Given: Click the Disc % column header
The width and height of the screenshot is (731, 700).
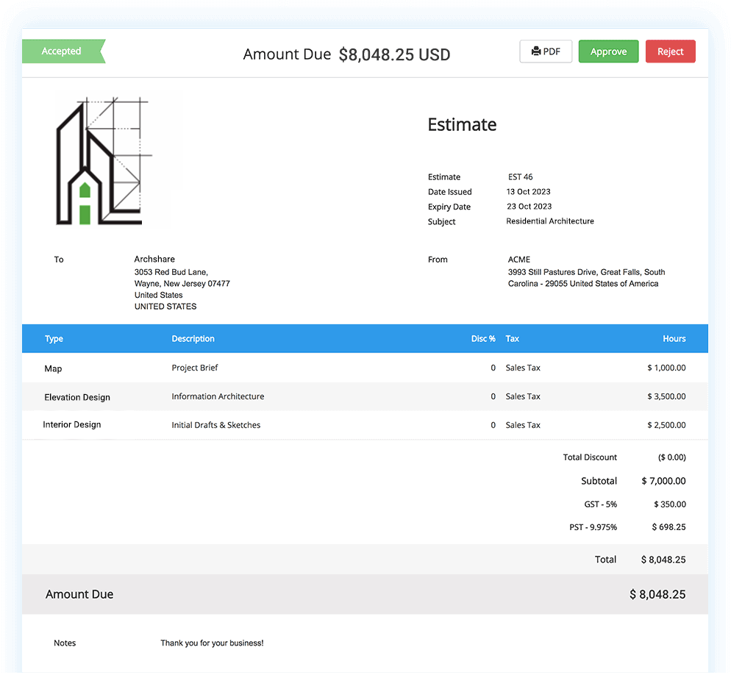Looking at the screenshot, I should [x=482, y=339].
